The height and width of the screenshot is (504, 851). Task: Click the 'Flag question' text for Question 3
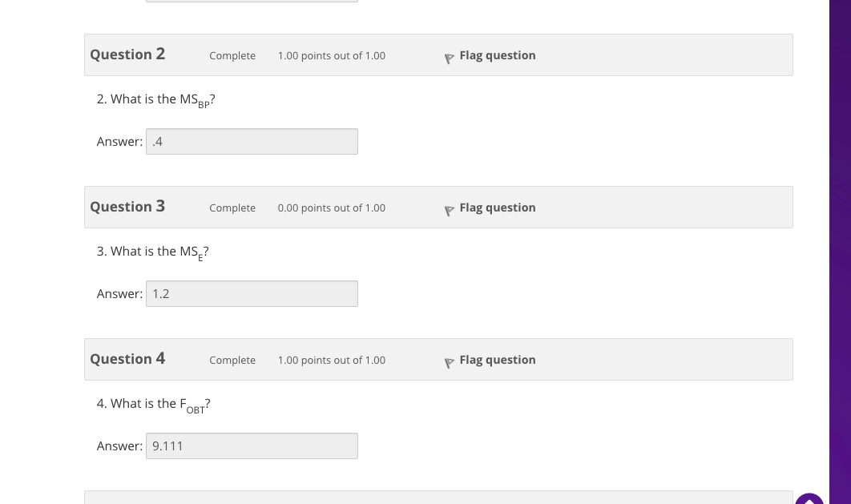pos(497,208)
